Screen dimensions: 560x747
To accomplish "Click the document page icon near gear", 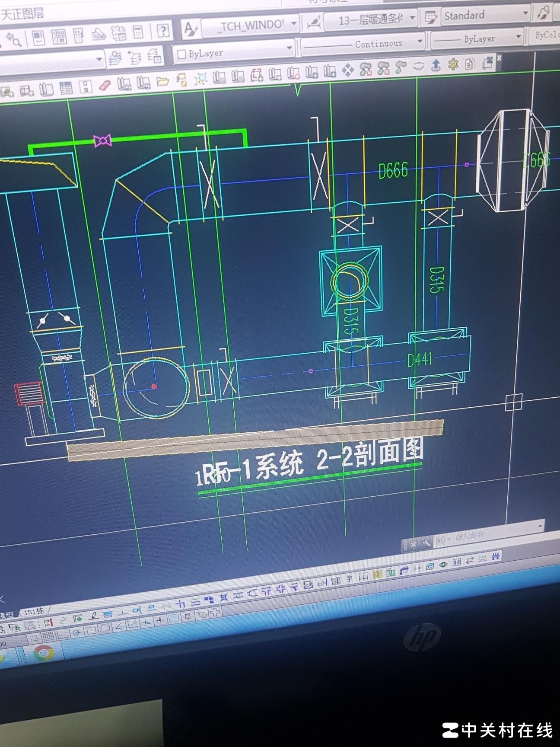I will point(470,64).
